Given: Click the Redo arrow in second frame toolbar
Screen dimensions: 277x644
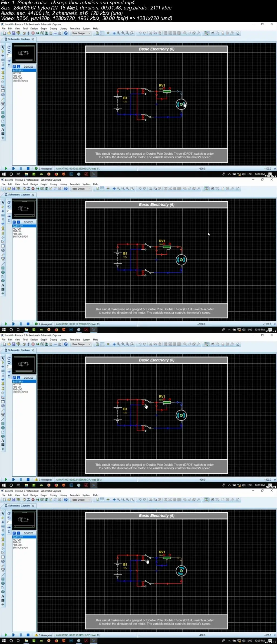Looking at the screenshot, I should point(144,189).
